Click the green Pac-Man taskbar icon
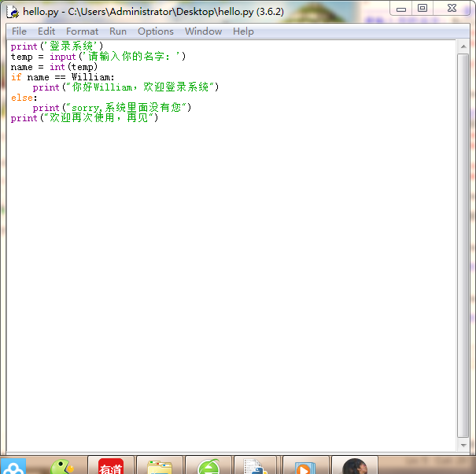 coord(62,466)
